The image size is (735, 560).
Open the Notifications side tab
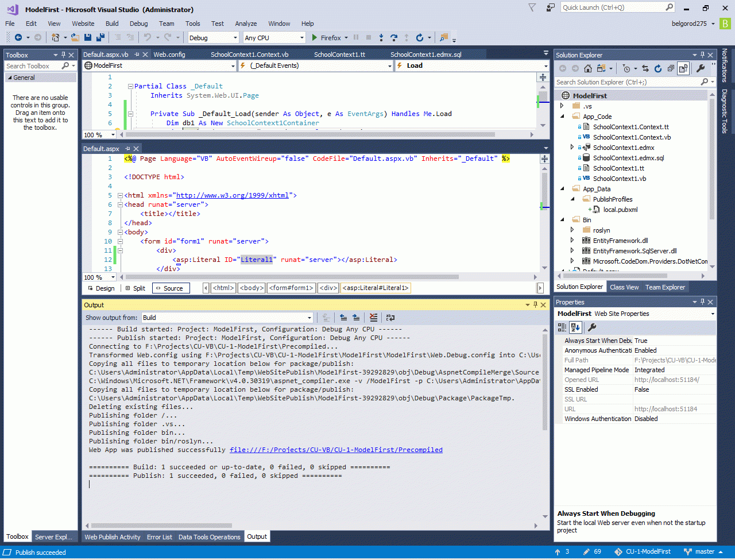(x=725, y=65)
